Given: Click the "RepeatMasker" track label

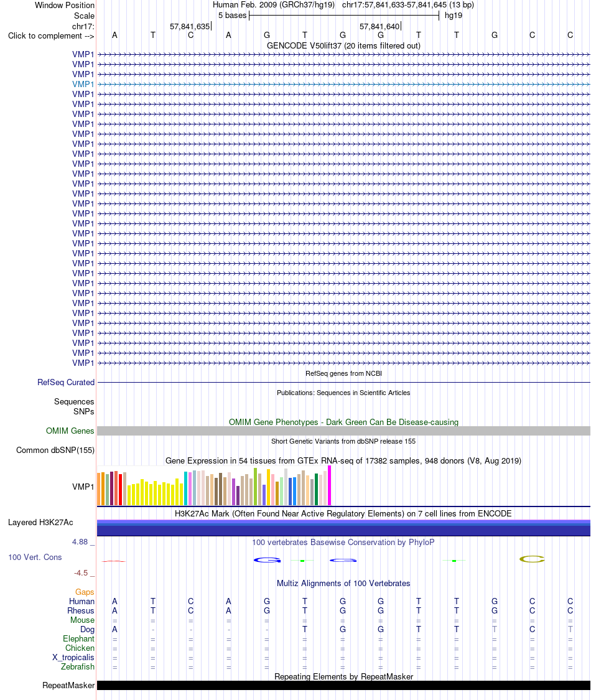Looking at the screenshot, I should click(68, 685).
